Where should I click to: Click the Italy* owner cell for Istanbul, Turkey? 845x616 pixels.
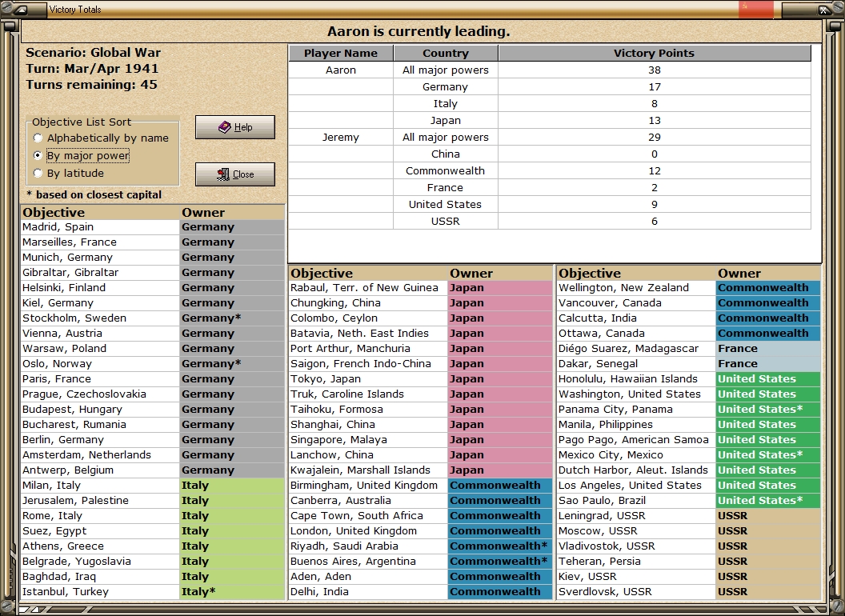click(x=232, y=592)
